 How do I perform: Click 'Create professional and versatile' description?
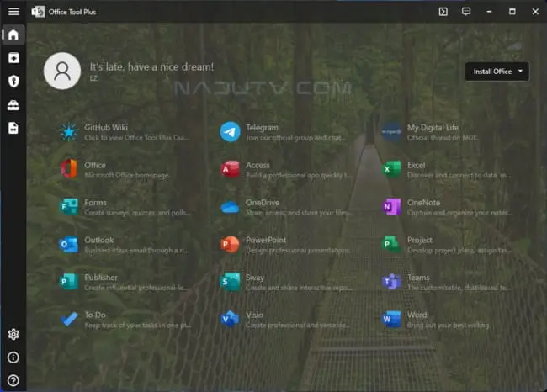pos(298,325)
